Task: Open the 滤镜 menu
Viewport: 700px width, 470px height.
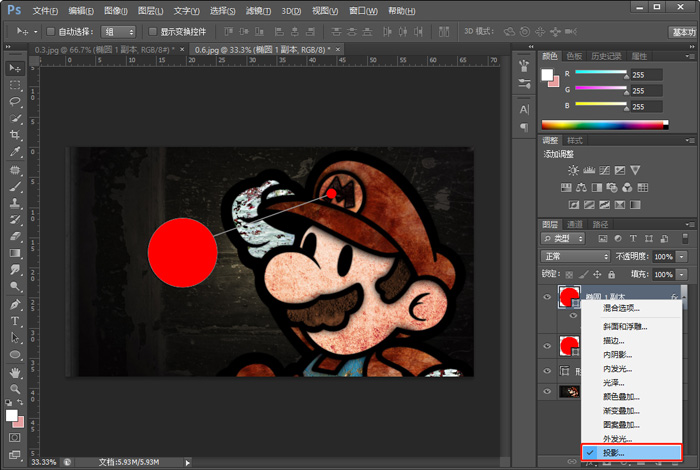Action: pyautogui.click(x=258, y=11)
